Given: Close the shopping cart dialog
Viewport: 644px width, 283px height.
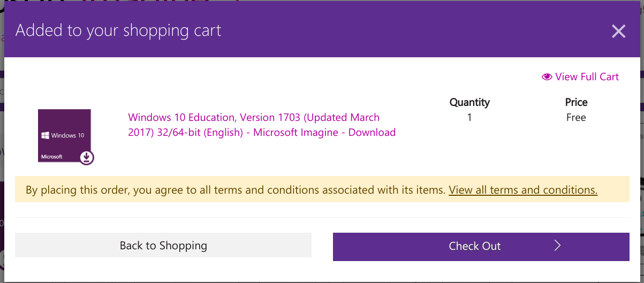Looking at the screenshot, I should point(618,32).
